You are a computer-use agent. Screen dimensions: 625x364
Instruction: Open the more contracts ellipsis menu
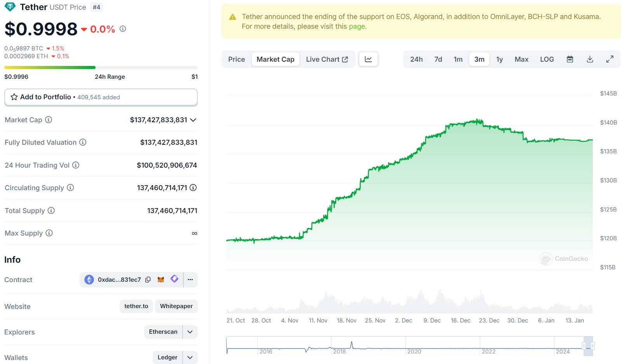(190, 280)
